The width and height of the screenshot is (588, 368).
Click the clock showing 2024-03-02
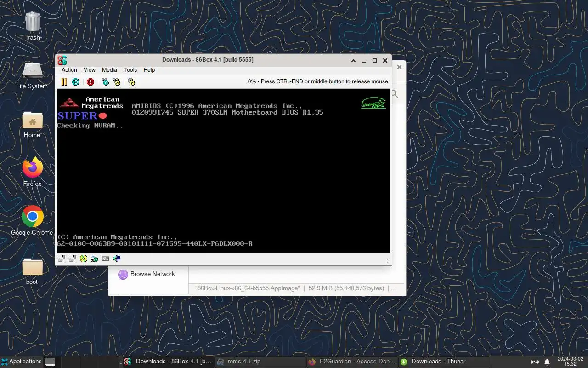point(570,362)
